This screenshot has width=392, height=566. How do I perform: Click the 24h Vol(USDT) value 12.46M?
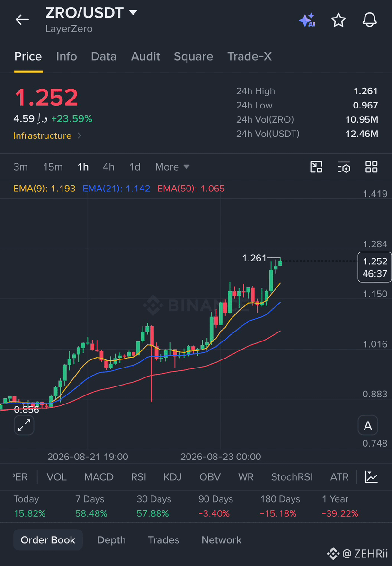pos(362,134)
